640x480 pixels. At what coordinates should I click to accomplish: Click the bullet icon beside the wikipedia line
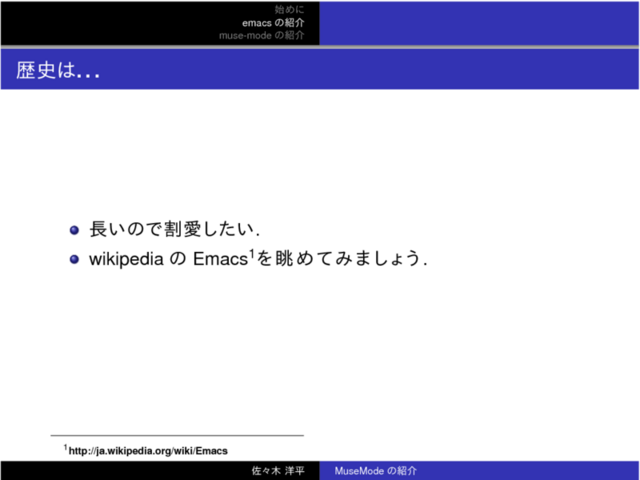[74, 260]
